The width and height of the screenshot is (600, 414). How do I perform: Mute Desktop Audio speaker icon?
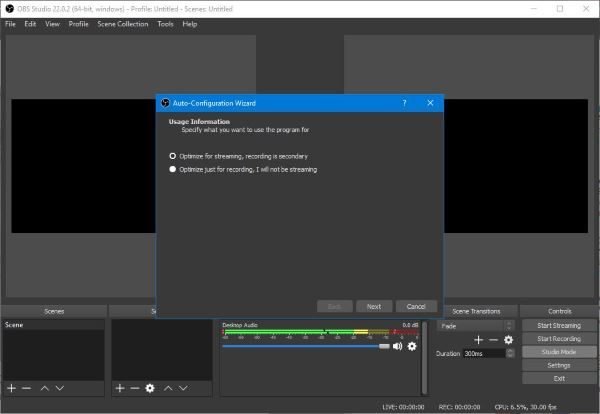(398, 346)
